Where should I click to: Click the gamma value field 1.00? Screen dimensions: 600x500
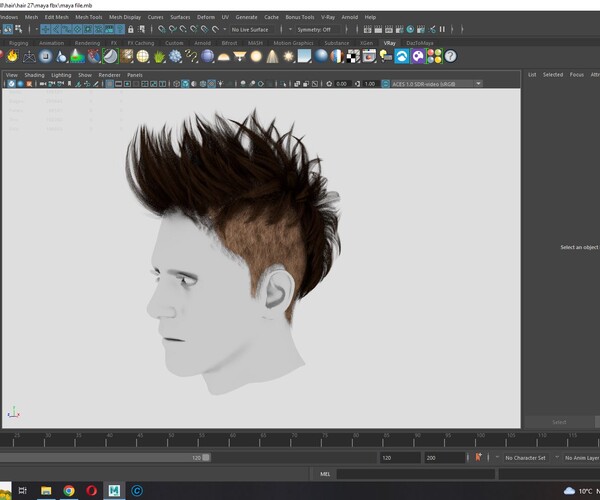pos(370,83)
